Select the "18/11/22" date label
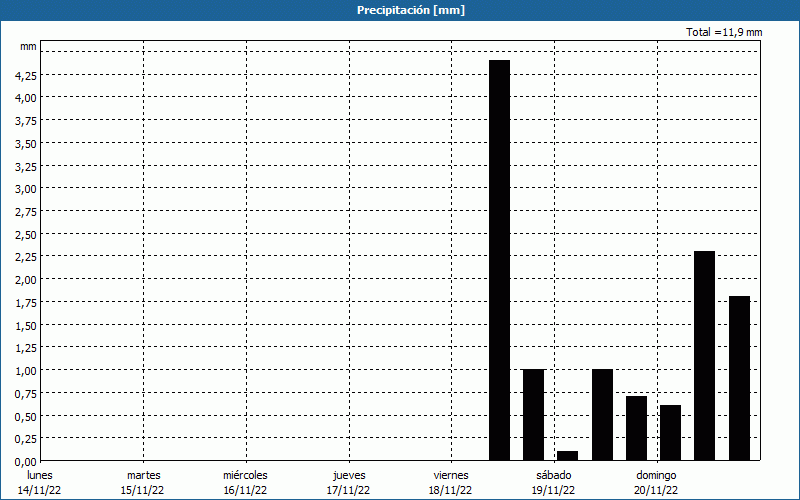This screenshot has height=500, width=800. click(451, 490)
